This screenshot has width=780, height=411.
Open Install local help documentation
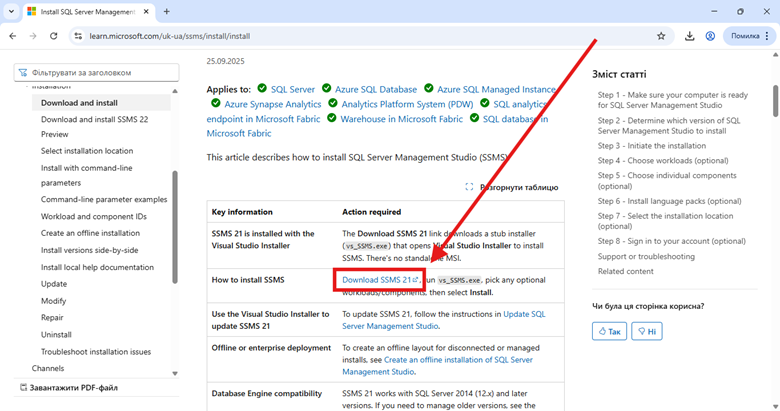click(97, 267)
